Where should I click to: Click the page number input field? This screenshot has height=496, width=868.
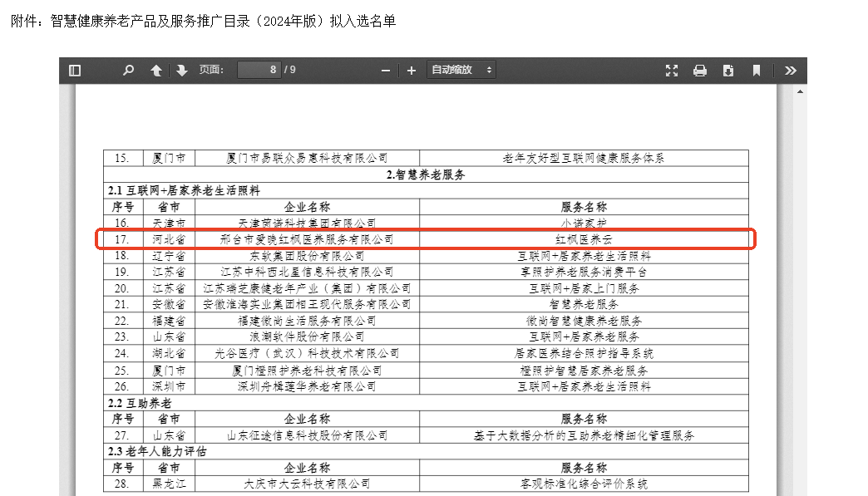tap(259, 70)
